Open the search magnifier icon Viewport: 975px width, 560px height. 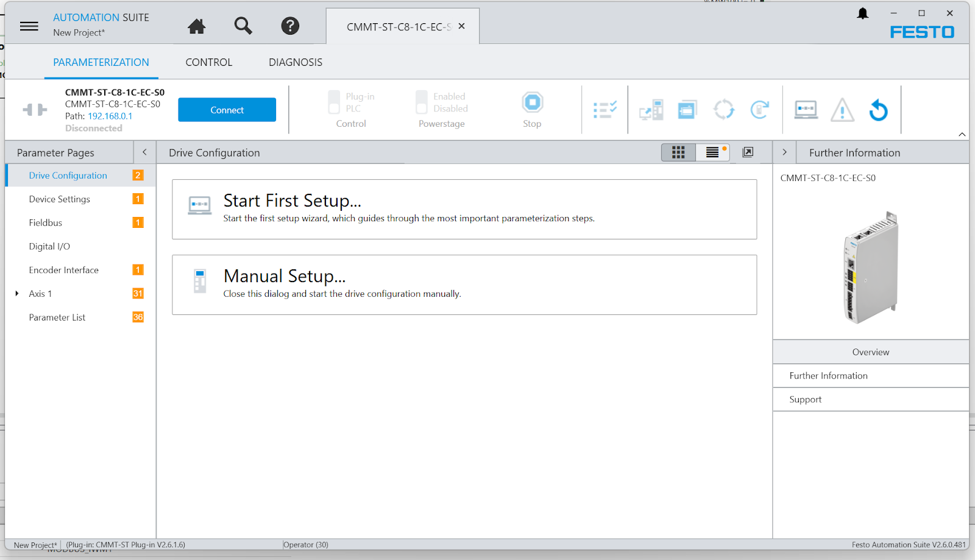(x=243, y=26)
